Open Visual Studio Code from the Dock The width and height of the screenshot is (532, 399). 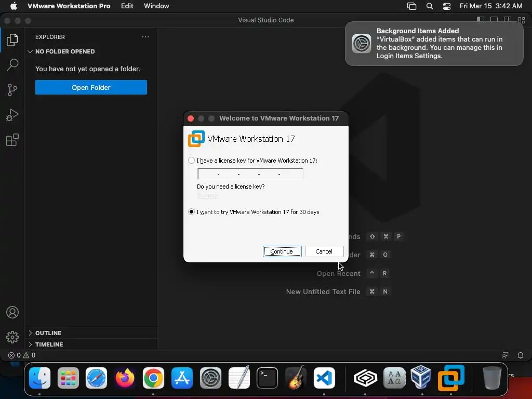[x=324, y=378]
